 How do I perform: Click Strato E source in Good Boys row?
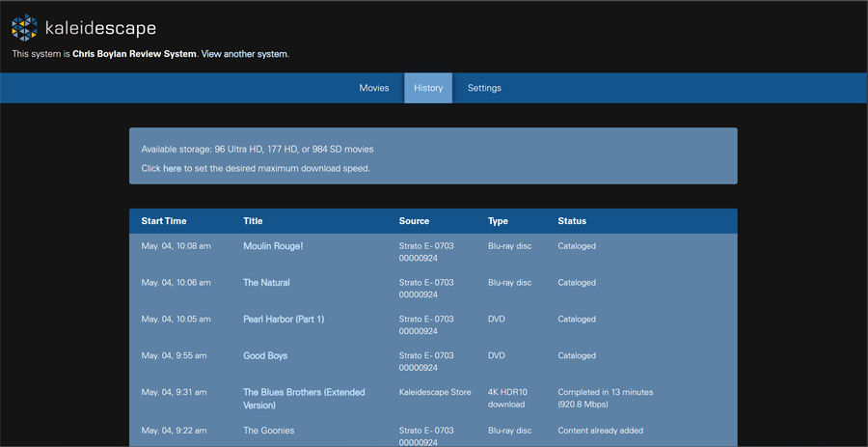(x=426, y=362)
